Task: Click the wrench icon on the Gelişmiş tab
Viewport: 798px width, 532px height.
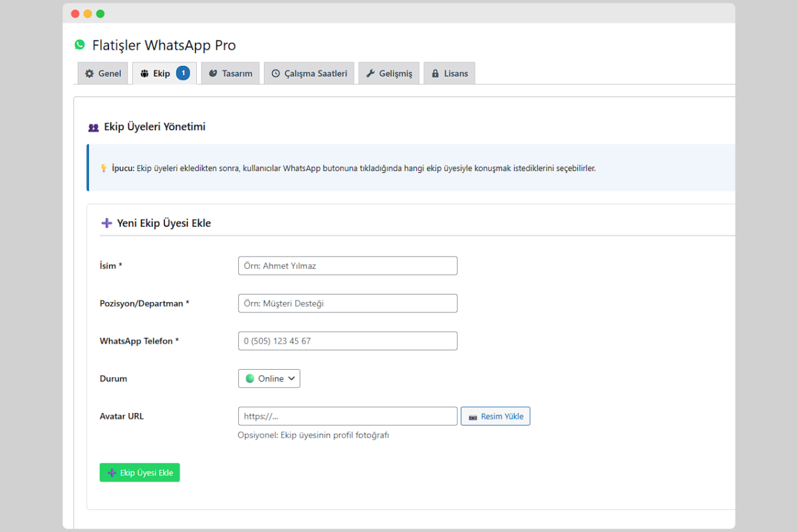Action: coord(370,73)
